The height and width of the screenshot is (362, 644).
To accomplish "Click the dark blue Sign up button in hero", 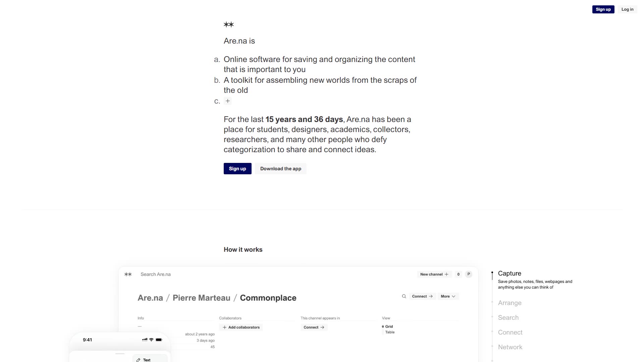I will pyautogui.click(x=237, y=169).
